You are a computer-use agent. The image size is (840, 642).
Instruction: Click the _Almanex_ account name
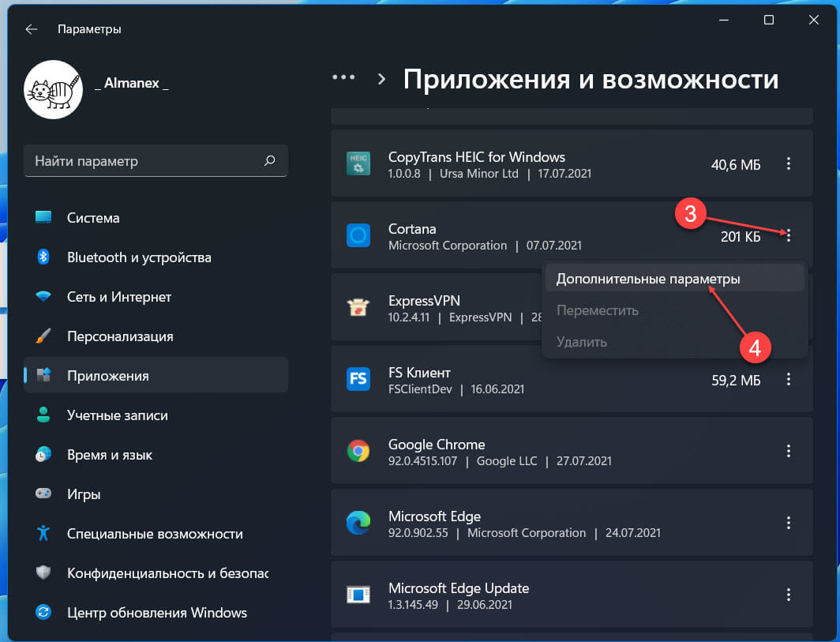[132, 83]
